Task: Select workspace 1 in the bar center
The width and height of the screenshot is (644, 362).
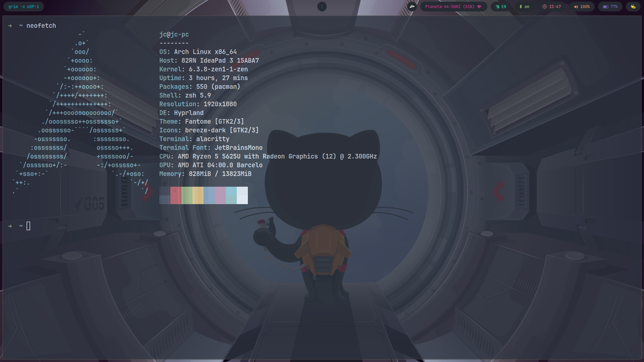Action: (322, 6)
